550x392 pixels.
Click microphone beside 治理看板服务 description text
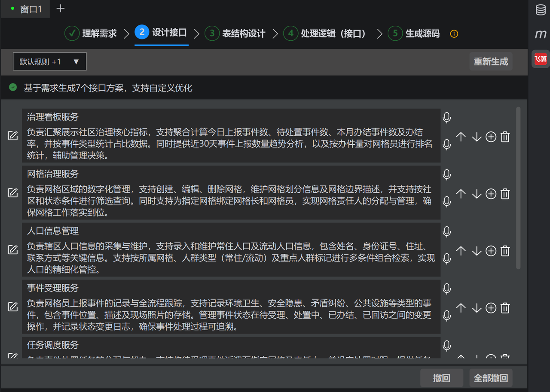click(447, 144)
